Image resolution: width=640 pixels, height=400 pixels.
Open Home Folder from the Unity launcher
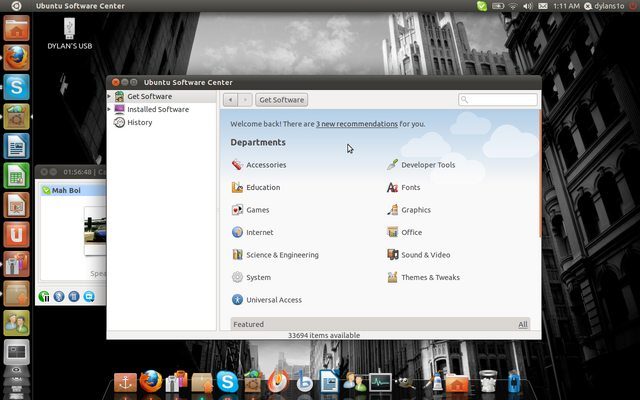[x=16, y=28]
